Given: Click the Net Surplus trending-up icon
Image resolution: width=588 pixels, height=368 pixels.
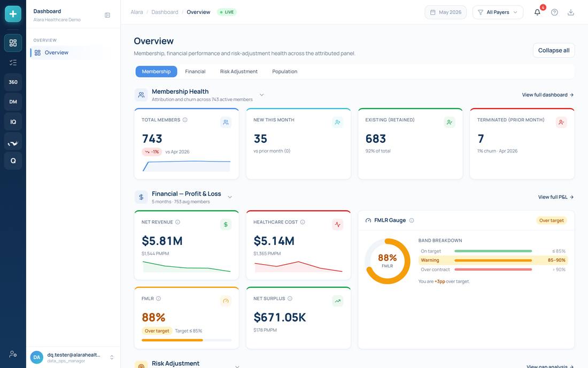Looking at the screenshot, I should (x=337, y=301).
